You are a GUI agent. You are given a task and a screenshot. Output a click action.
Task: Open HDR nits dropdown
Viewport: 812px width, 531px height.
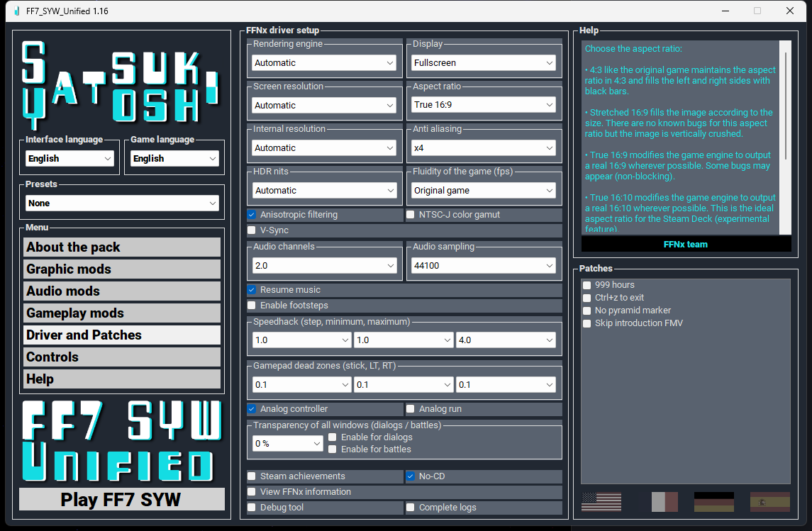(x=325, y=191)
